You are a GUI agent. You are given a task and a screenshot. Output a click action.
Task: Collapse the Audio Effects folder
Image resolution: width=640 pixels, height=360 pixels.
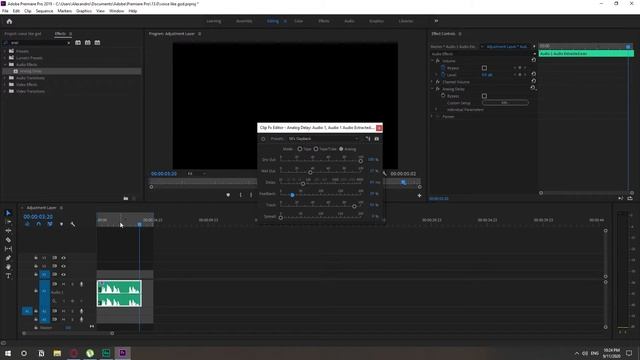pyautogui.click(x=5, y=64)
